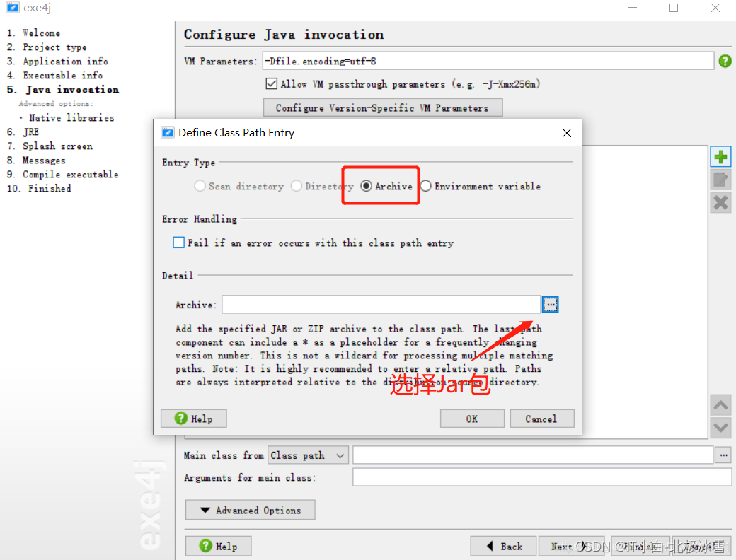Expand the Advanced Options button

click(x=251, y=510)
